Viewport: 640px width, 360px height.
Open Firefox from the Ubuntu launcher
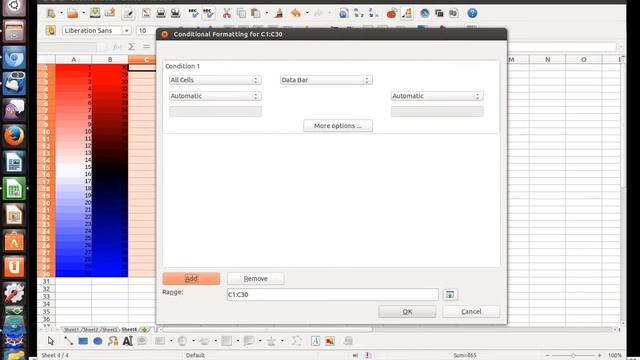coord(14,136)
